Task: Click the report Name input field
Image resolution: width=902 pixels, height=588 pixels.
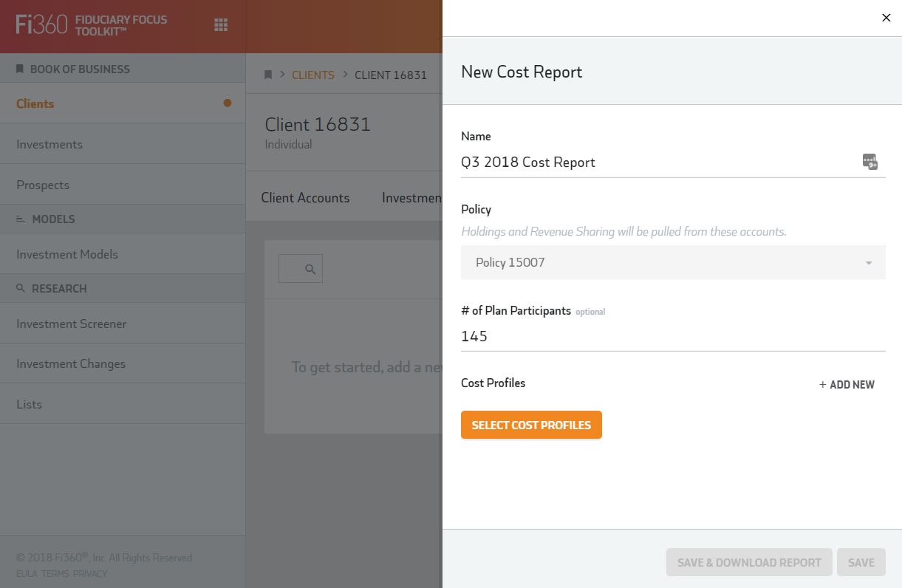Action: [x=657, y=163]
